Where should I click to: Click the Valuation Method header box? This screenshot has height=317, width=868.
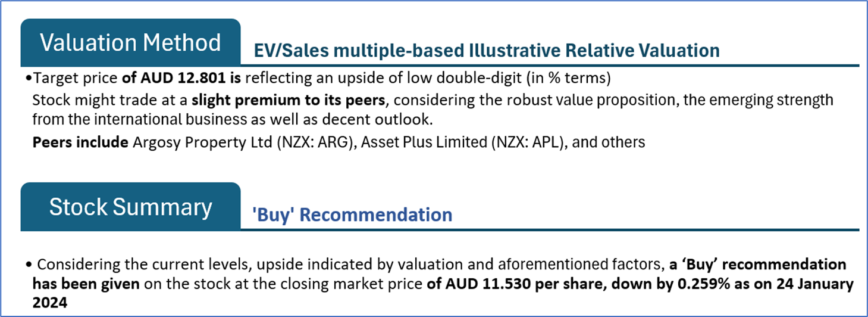click(x=130, y=43)
